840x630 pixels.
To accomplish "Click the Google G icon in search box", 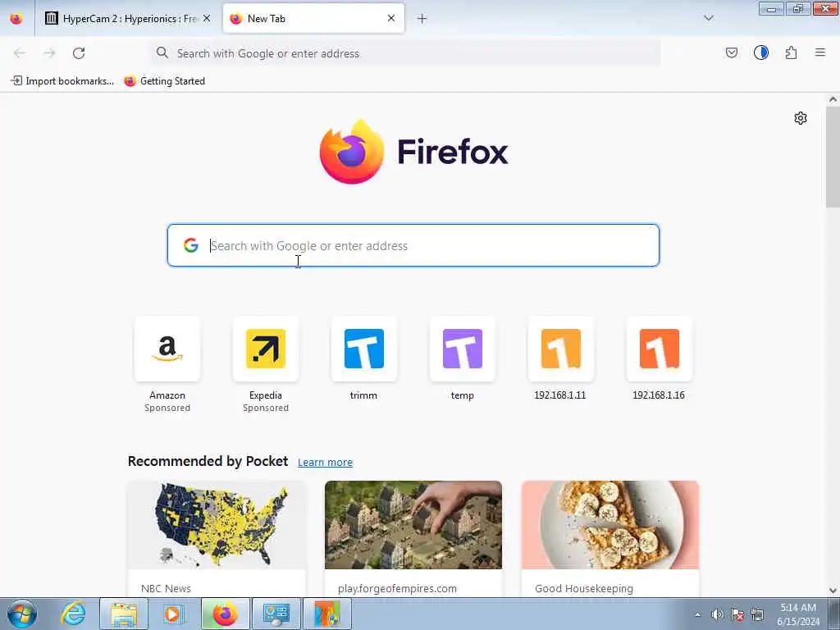I will coord(190,245).
